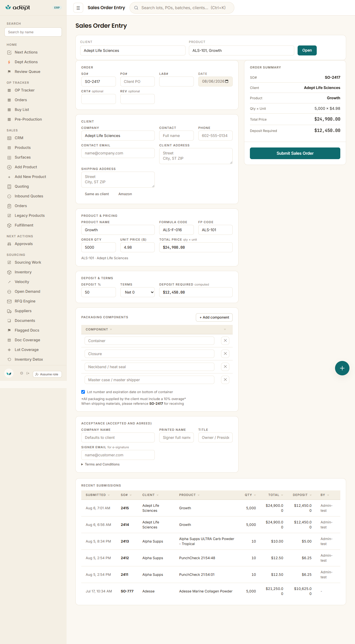Click the Next Actions sidebar icon
Screen dimensions: 355x644
9,52
